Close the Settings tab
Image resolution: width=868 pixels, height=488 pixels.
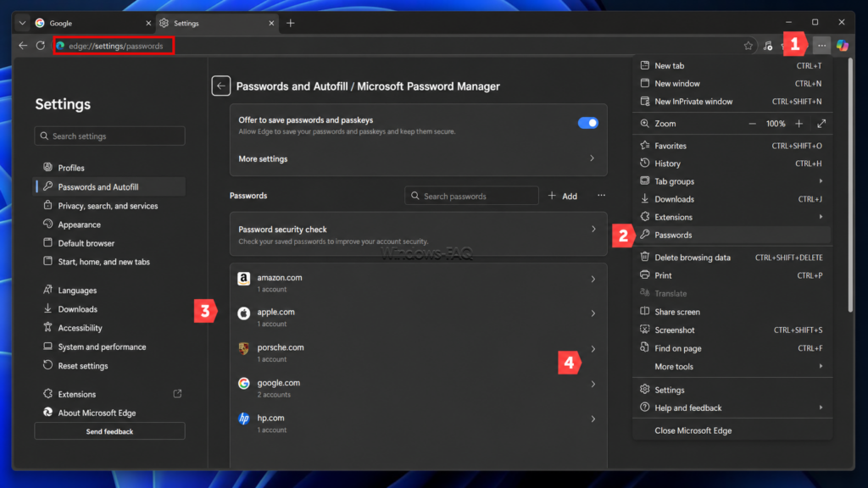click(x=271, y=23)
